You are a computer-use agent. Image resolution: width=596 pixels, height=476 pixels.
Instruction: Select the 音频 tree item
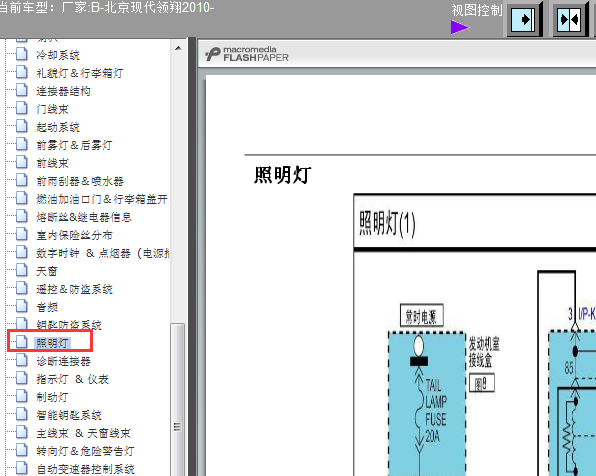(x=47, y=307)
